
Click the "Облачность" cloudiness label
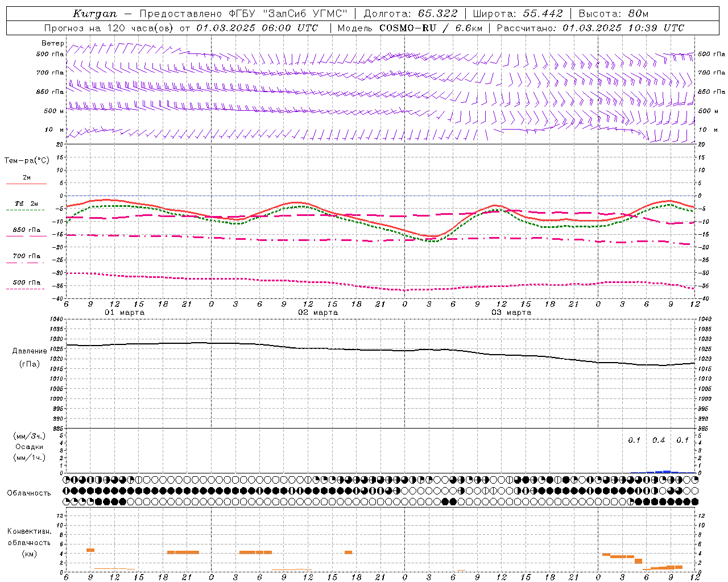[x=29, y=493]
